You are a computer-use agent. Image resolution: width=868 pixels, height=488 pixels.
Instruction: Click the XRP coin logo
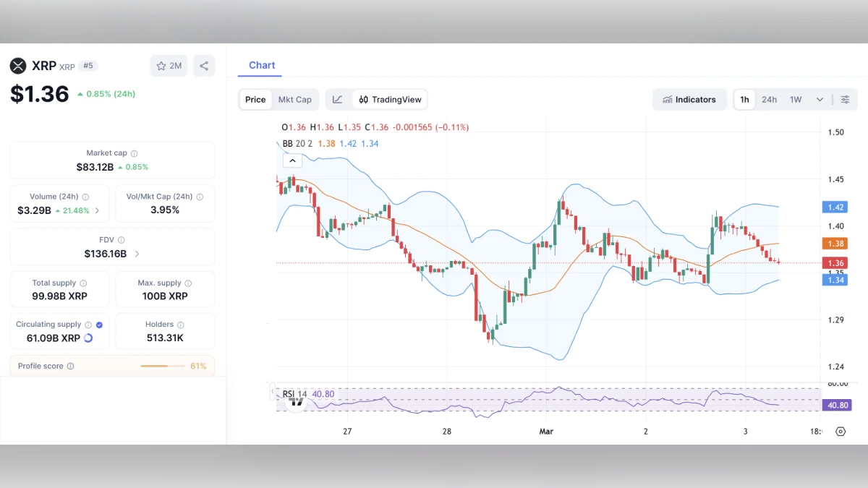point(18,65)
